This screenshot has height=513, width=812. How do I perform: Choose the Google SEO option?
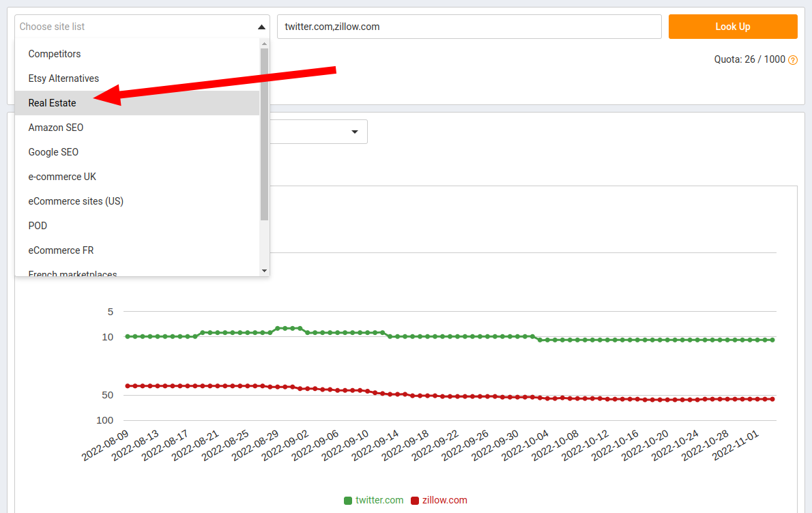pos(53,151)
